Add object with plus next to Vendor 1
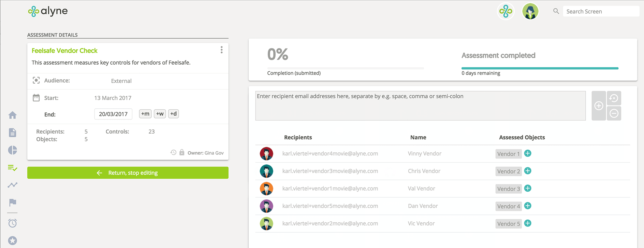This screenshot has height=248, width=644. pyautogui.click(x=528, y=153)
